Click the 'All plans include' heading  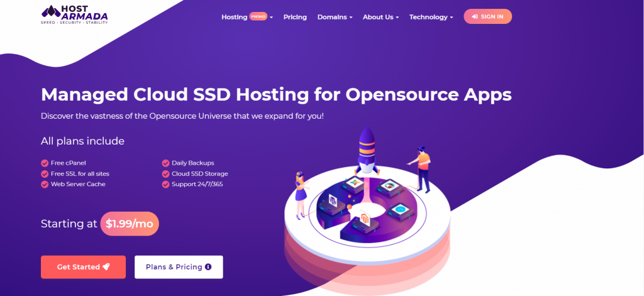82,141
